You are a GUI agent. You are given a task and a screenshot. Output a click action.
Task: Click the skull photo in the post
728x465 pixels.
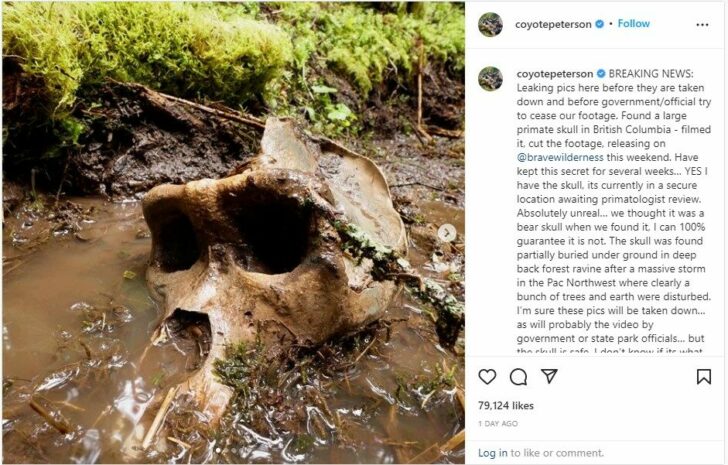coord(233,232)
